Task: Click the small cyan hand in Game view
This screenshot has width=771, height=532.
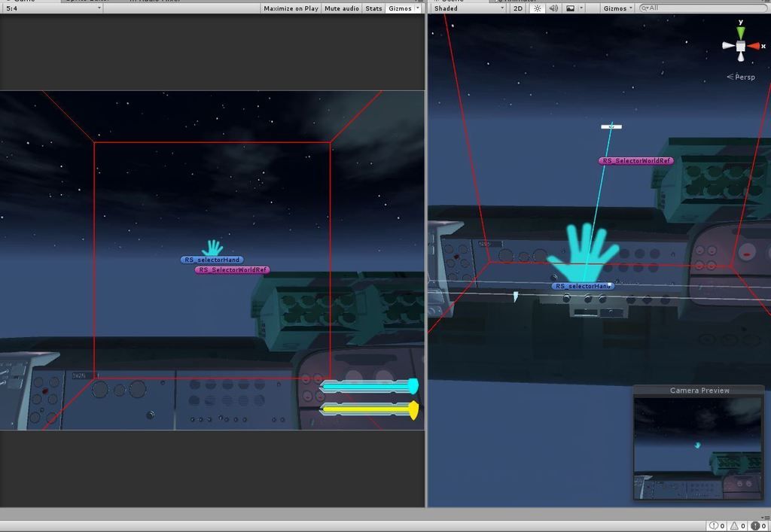Action: point(212,248)
